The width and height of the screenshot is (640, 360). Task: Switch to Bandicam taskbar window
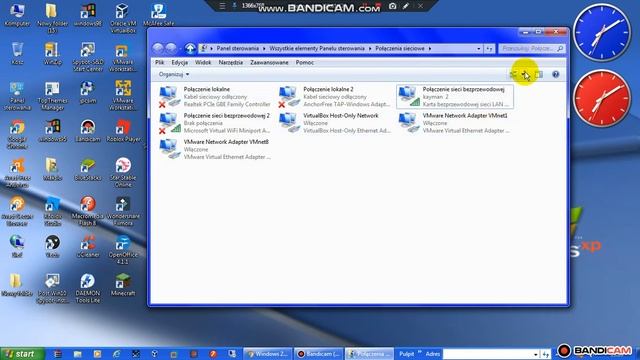tap(319, 354)
